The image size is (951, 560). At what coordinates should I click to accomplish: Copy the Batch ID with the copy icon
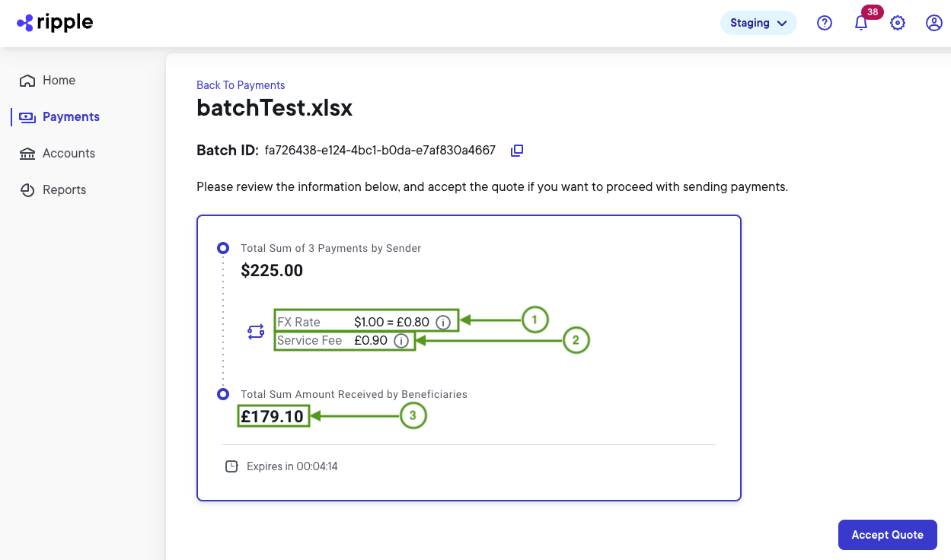516,150
